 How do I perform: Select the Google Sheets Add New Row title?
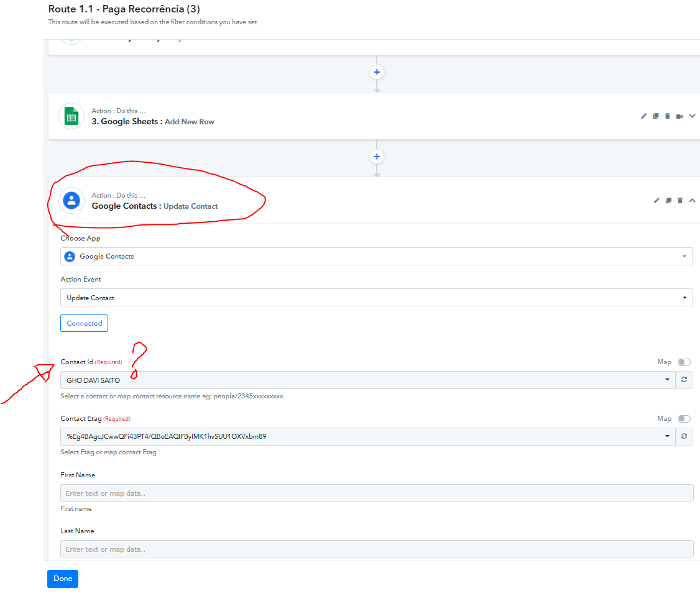pos(153,121)
